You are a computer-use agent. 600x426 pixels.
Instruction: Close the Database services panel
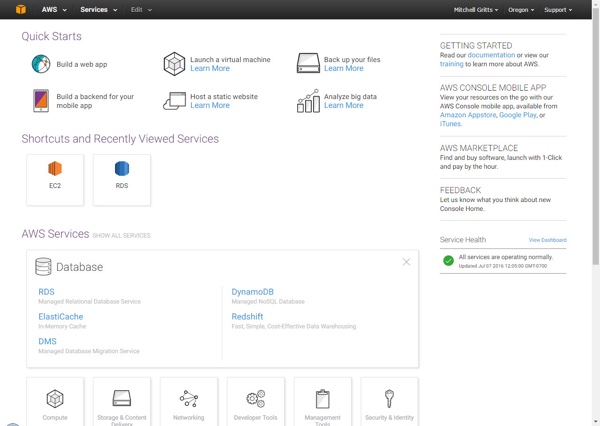click(406, 262)
